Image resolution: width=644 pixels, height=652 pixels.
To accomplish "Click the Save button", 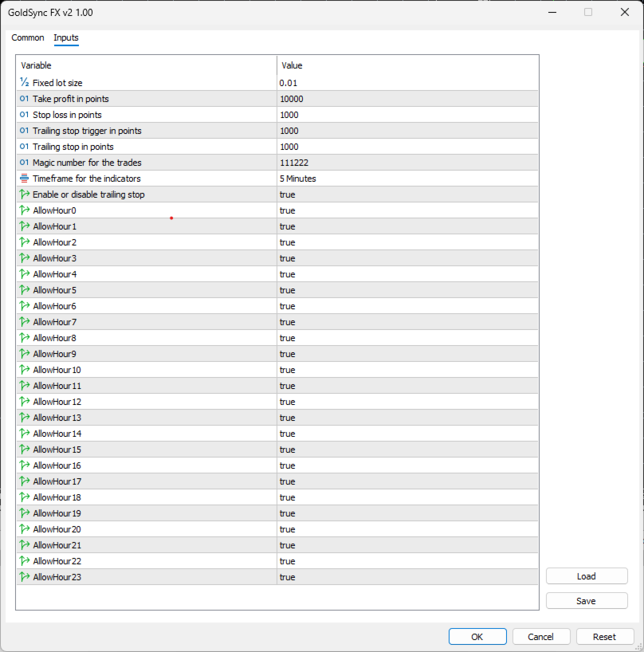I will click(587, 601).
